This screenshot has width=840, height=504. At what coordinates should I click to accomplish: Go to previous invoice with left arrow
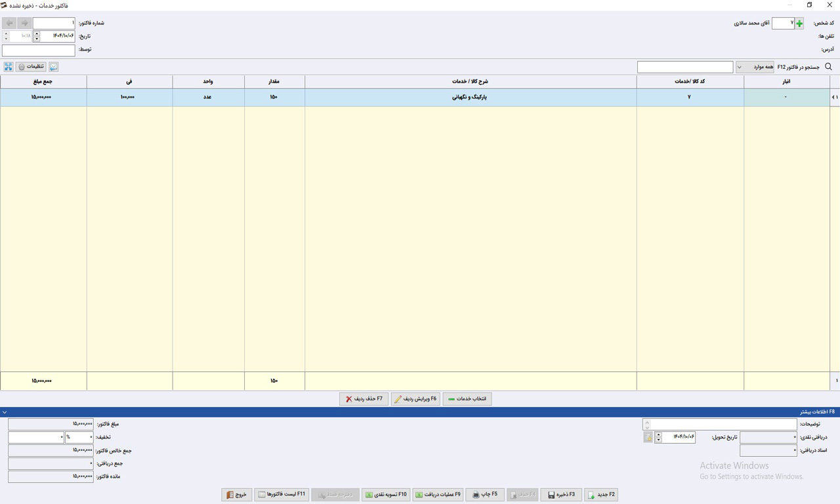coord(9,23)
